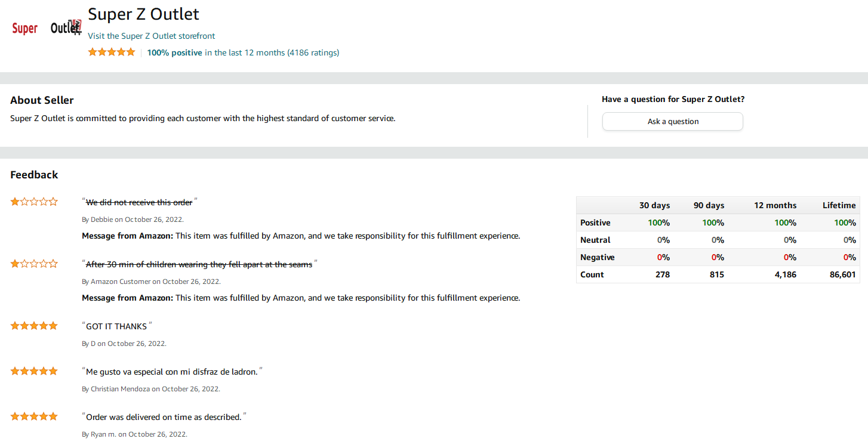
Task: Click By Ryan m. byline
Action: click(134, 434)
